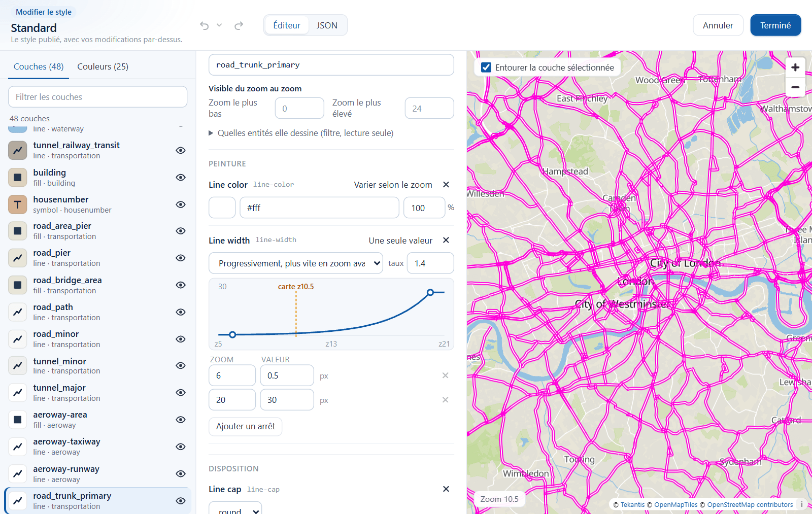Screen dimensions: 812x514
Task: Click the tunnel_railway_transit line icon
Action: coord(18,150)
